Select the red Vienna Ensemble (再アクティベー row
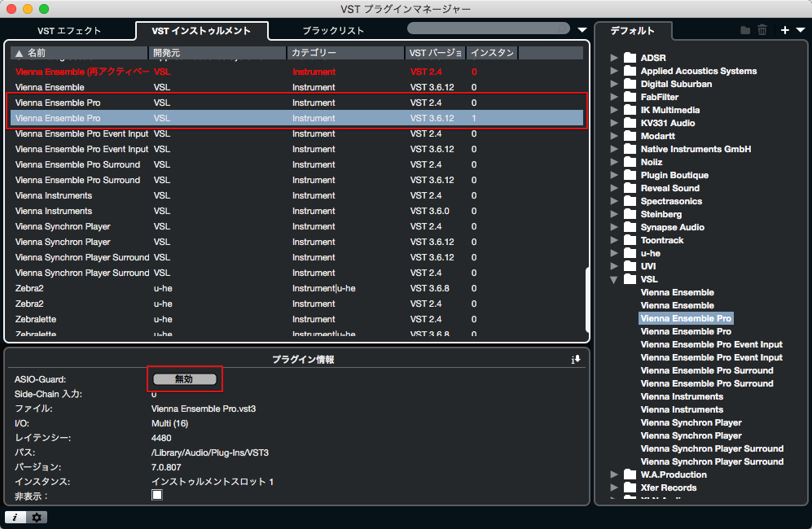Screen dimensions: 812x529 tap(296, 72)
